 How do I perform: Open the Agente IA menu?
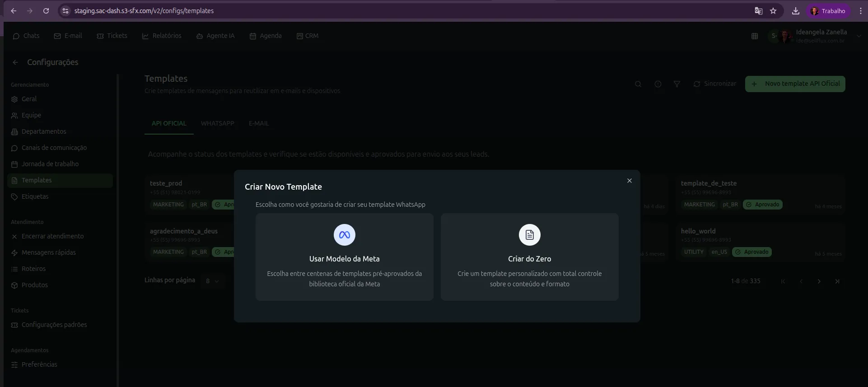click(215, 36)
